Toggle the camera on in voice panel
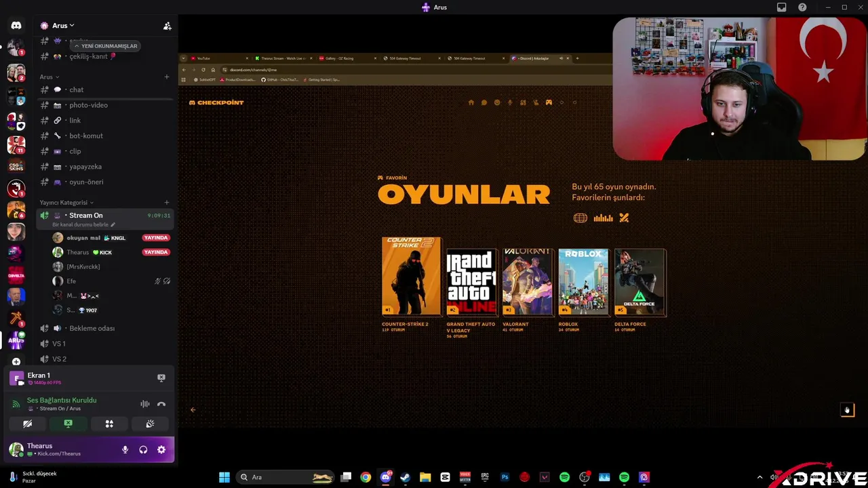This screenshot has height=488, width=868. pos(27,424)
